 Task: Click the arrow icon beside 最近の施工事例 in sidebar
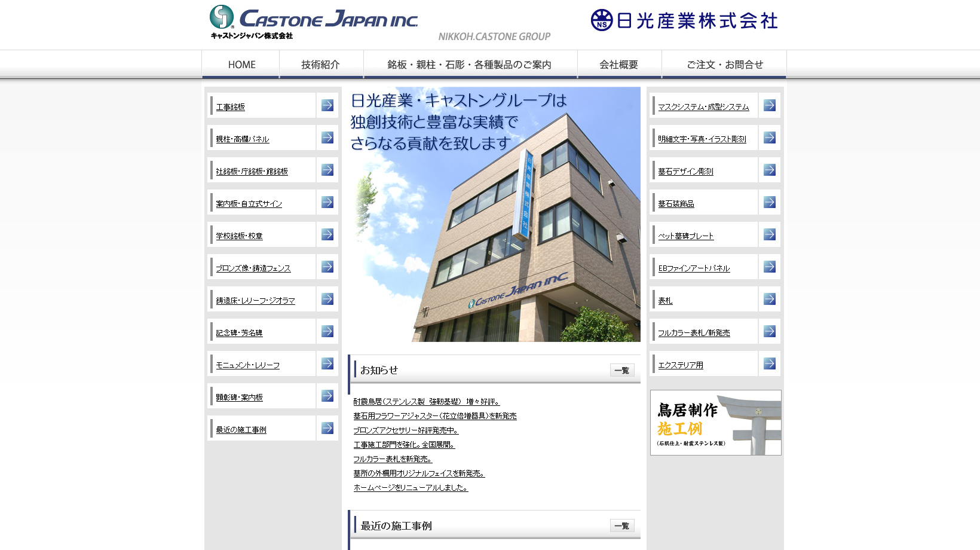(x=327, y=428)
